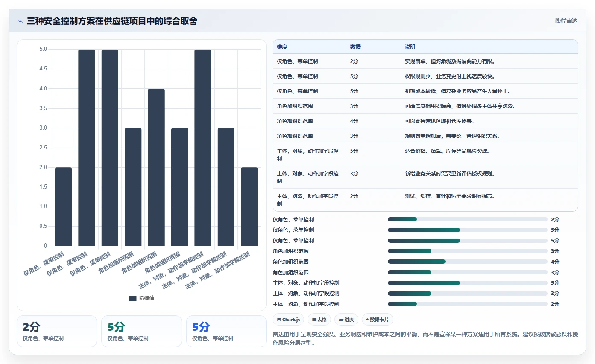Click the 仅角色，菜单控制 progress bar showing 2分
Image resolution: width=595 pixels, height=364 pixels.
pyautogui.click(x=467, y=219)
